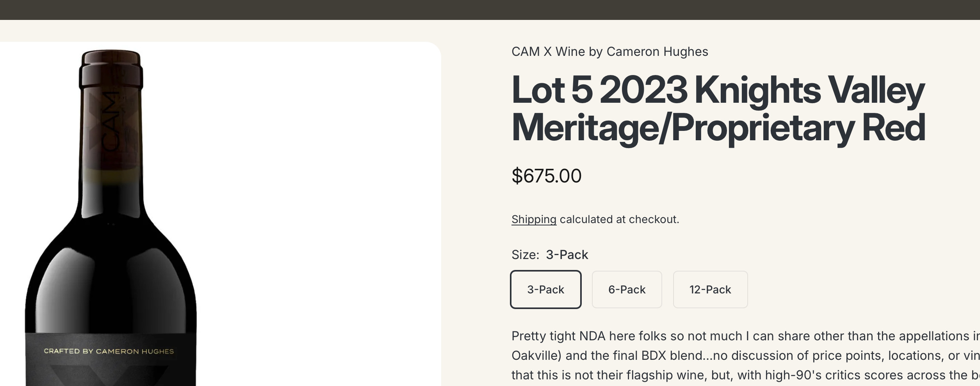The height and width of the screenshot is (386, 980).
Task: Click the 'calculated at checkout' text
Action: pyautogui.click(x=619, y=220)
